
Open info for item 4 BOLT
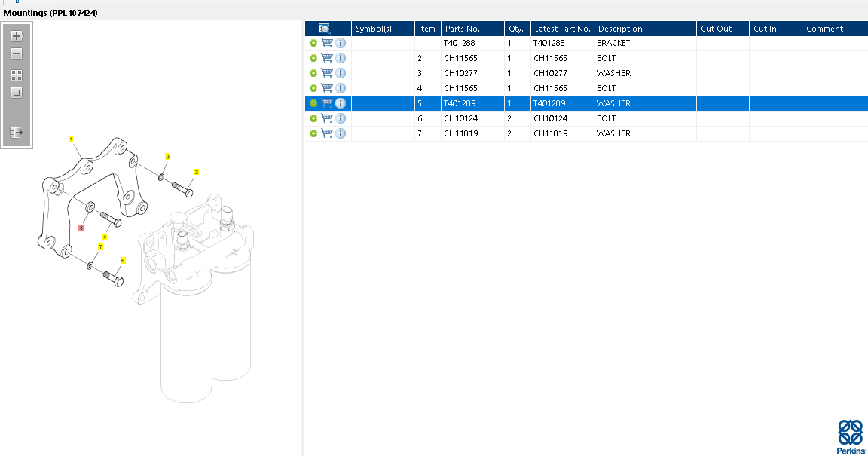341,87
